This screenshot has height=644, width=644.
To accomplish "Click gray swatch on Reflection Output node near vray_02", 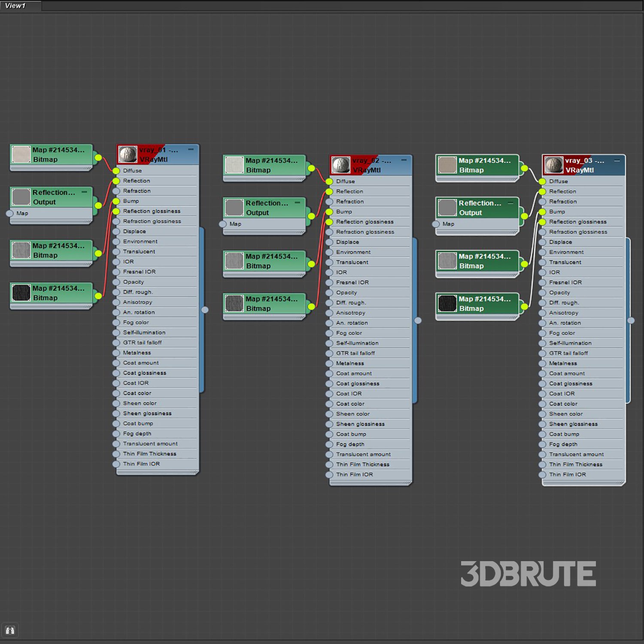I will coord(234,208).
